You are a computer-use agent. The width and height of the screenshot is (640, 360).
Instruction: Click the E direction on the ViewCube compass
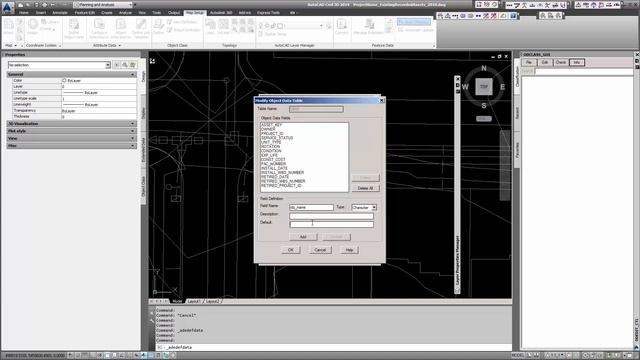(502, 87)
